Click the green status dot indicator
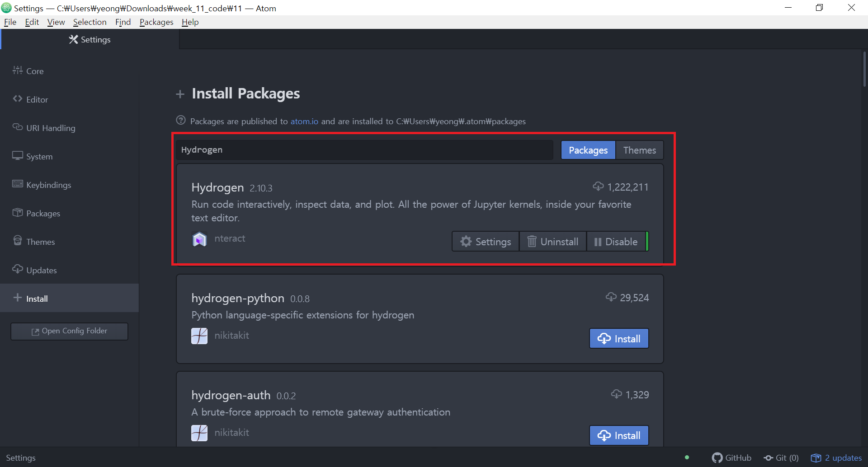Image resolution: width=868 pixels, height=467 pixels. [687, 458]
